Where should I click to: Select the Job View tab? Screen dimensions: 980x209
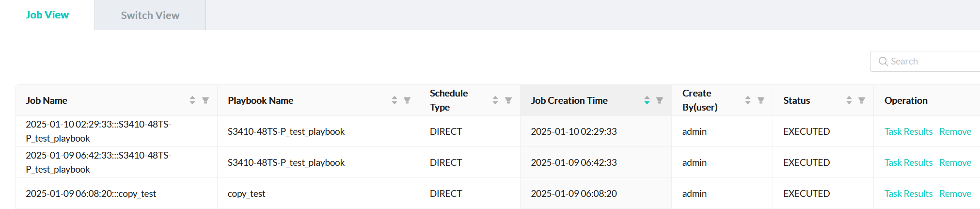tap(47, 15)
